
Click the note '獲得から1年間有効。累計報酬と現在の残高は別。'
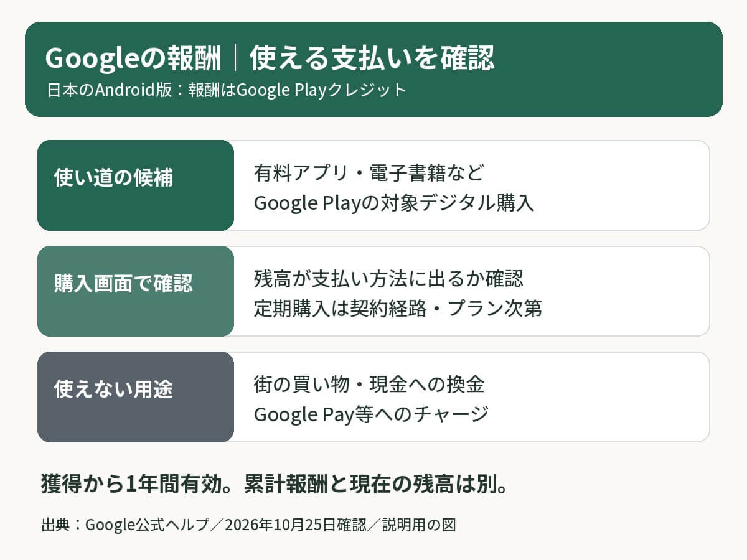[274, 485]
